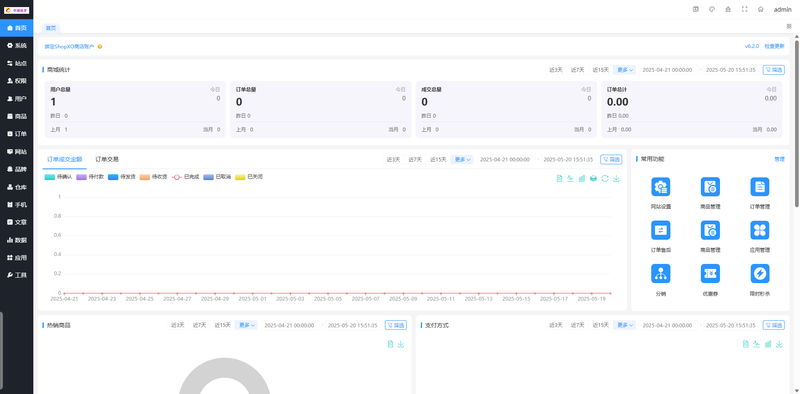This screenshot has width=800, height=394.
Task: Save the order chart as image icon
Action: (616, 179)
